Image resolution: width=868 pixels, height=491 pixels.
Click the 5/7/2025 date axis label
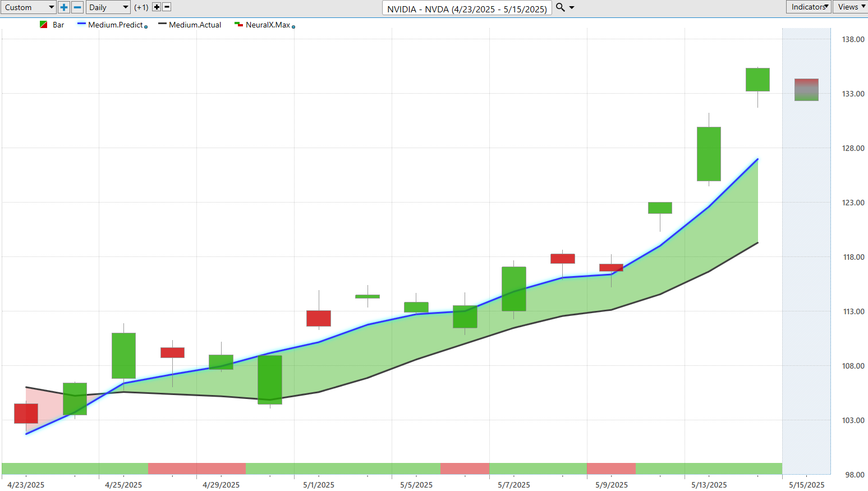tap(514, 485)
